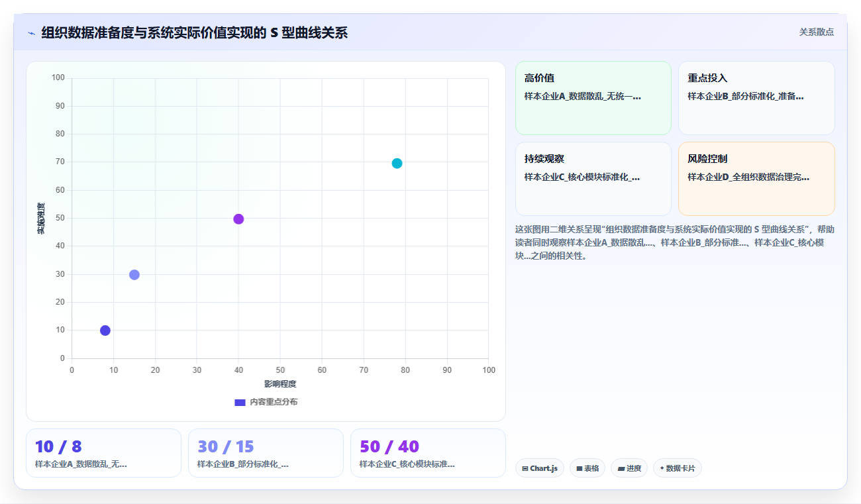Screen dimensions: 861x504
Task: Click the chart description paragraph
Action: click(x=675, y=242)
